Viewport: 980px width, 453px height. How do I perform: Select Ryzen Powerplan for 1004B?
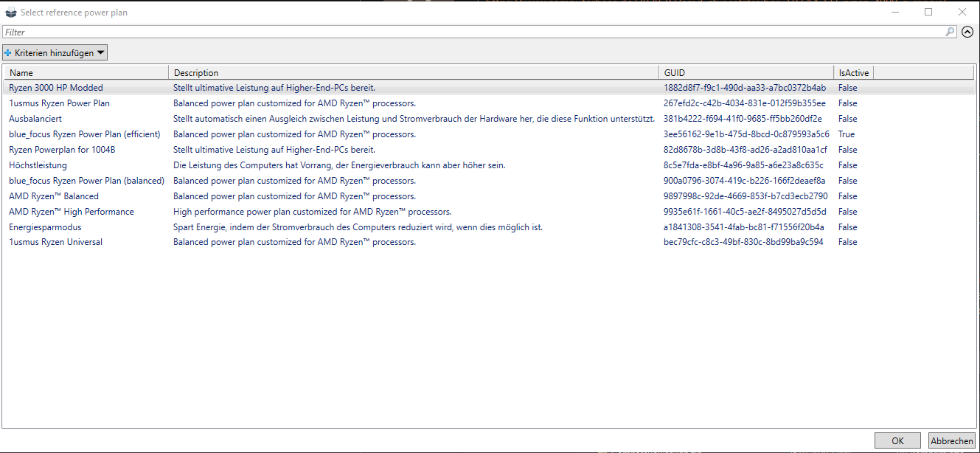click(489, 150)
